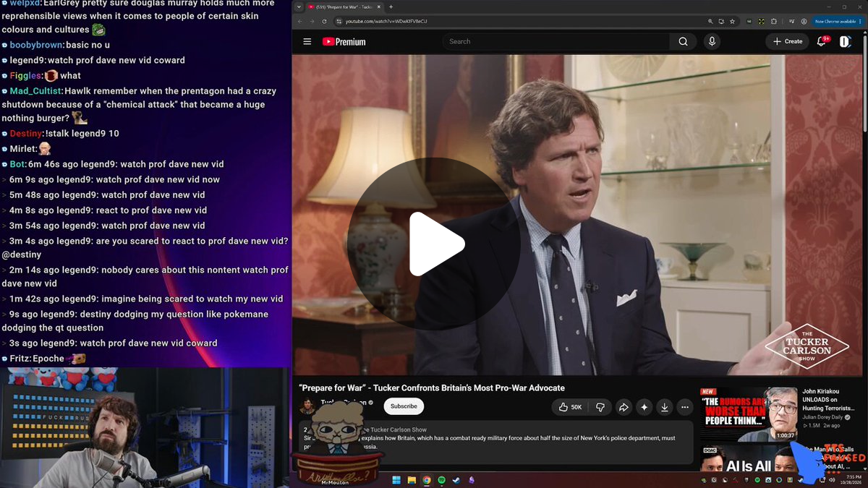868x488 pixels.
Task: Click the sparkle Ask button
Action: (x=644, y=407)
